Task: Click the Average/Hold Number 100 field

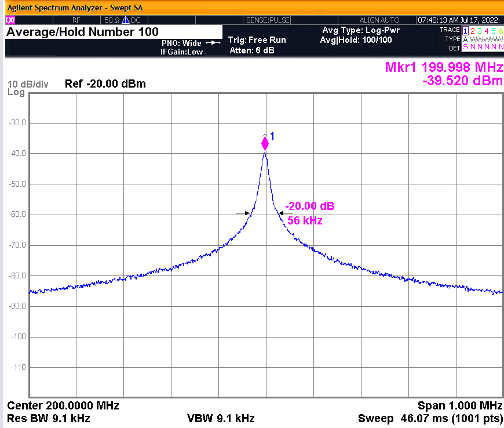Action: (x=82, y=32)
